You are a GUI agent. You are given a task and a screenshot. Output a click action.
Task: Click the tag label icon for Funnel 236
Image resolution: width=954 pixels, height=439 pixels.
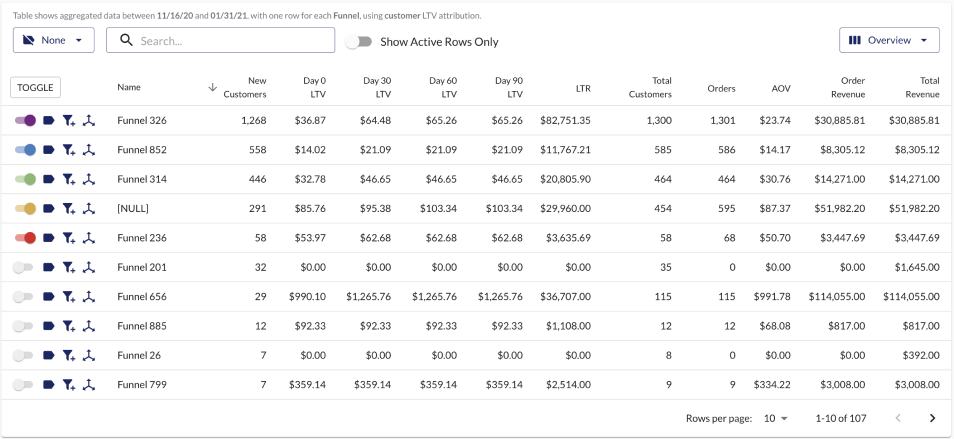pyautogui.click(x=48, y=238)
